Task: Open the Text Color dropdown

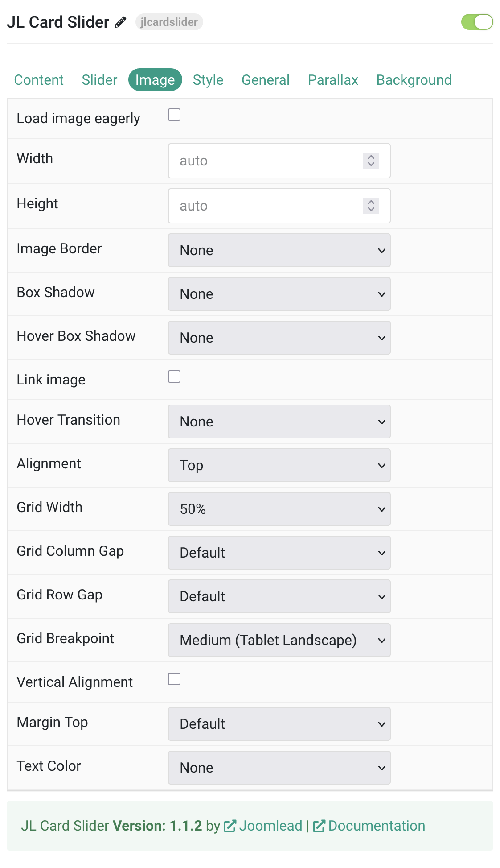Action: [279, 768]
